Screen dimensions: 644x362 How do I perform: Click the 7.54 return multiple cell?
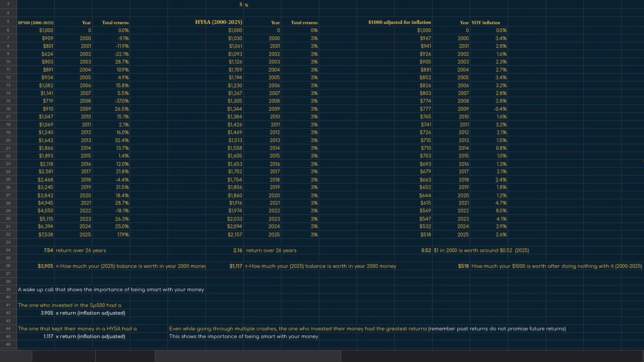coord(35,250)
